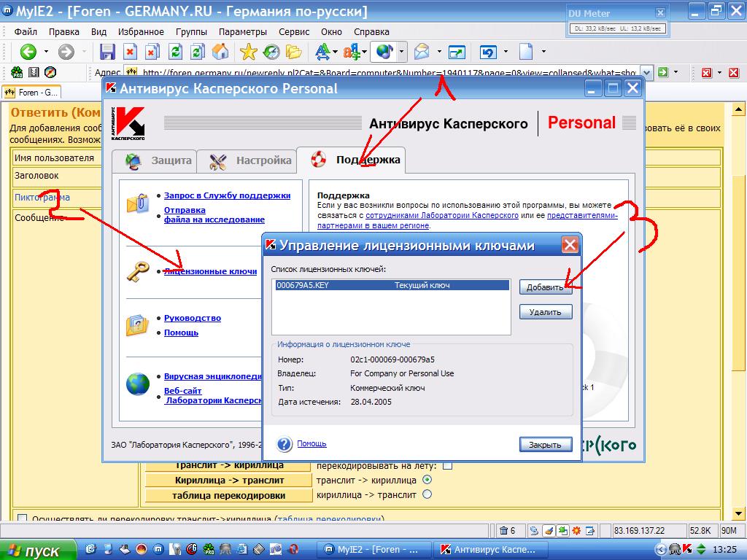Click the yellow folders icon in toolbar
The image size is (747, 560).
(x=294, y=52)
